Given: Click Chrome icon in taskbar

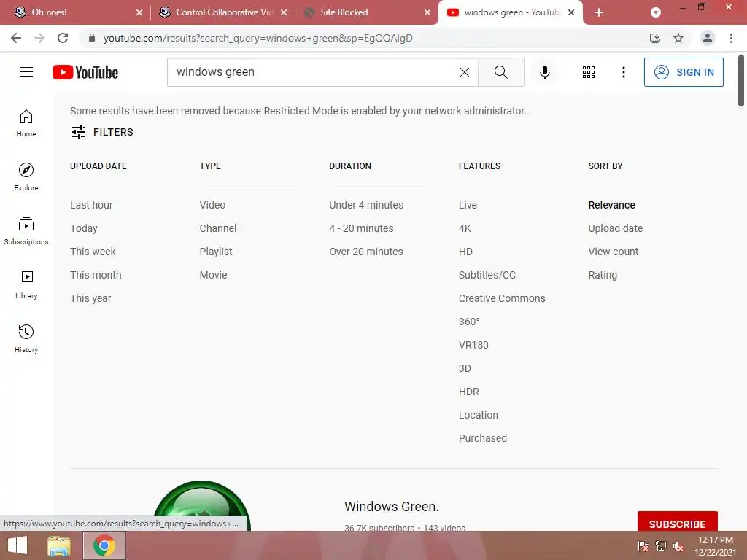Looking at the screenshot, I should (104, 545).
